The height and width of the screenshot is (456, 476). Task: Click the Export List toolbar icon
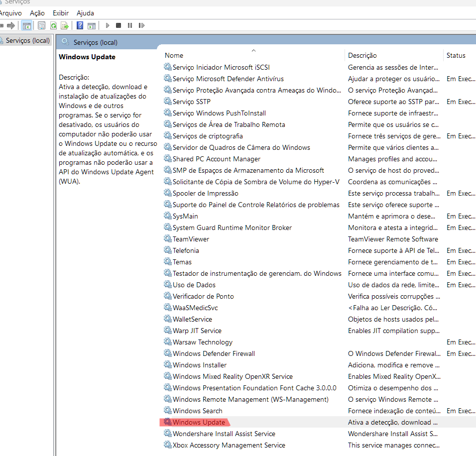65,25
